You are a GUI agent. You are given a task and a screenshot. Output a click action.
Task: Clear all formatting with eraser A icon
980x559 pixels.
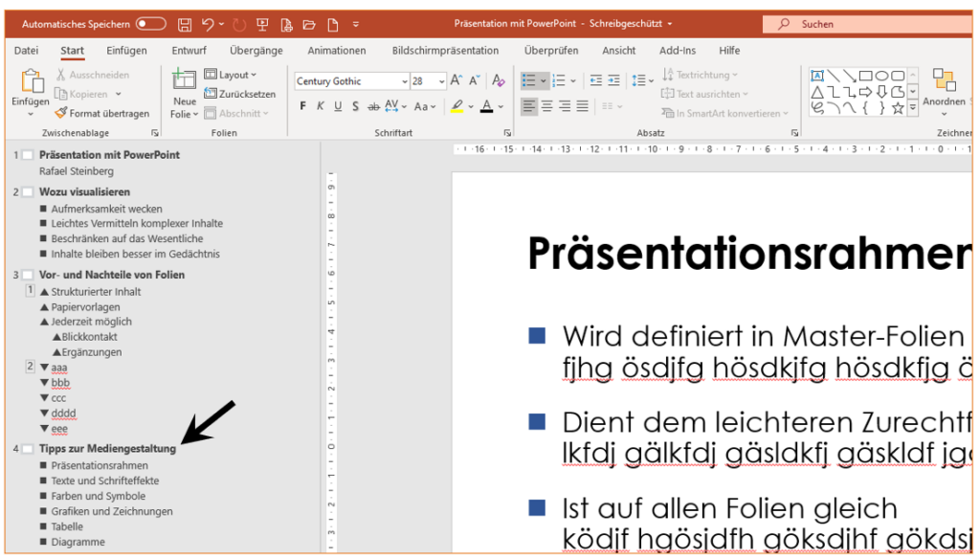point(498,80)
